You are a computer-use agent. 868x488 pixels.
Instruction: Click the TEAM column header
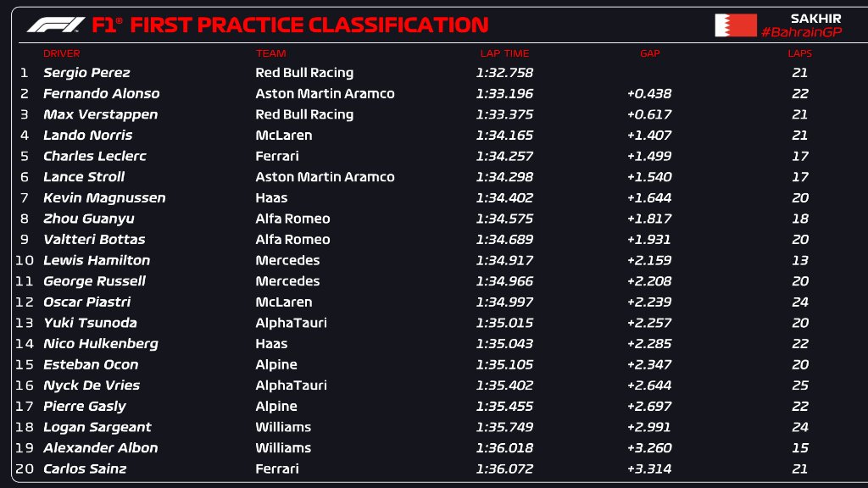(x=270, y=53)
